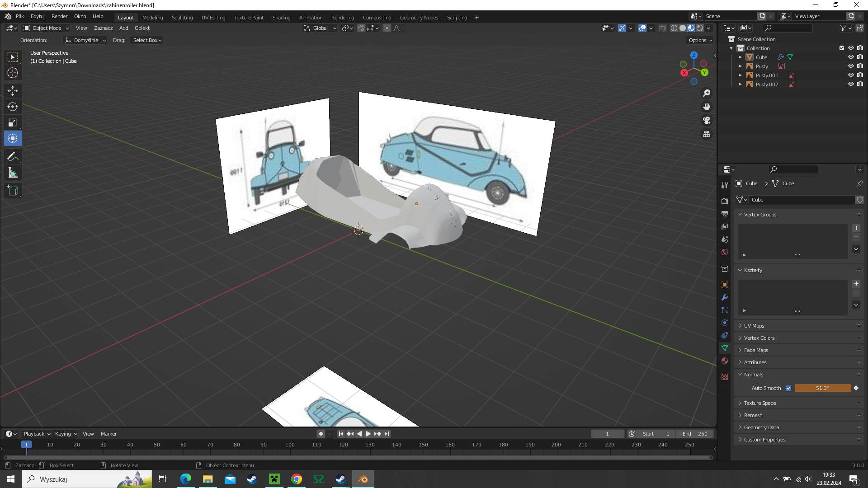Click the viewport Options button
Viewport: 868px width, 488px height.
(700, 40)
